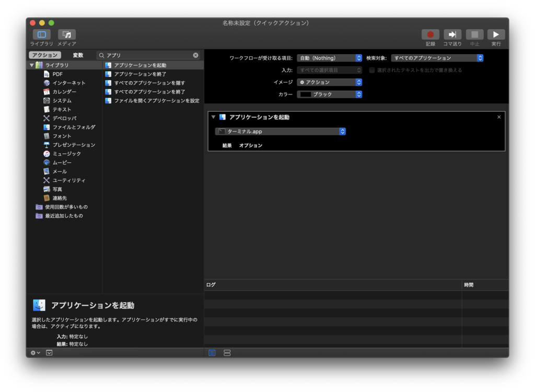This screenshot has height=392, width=535.
Task: Open the 入力 dropdown
Action: coord(329,70)
